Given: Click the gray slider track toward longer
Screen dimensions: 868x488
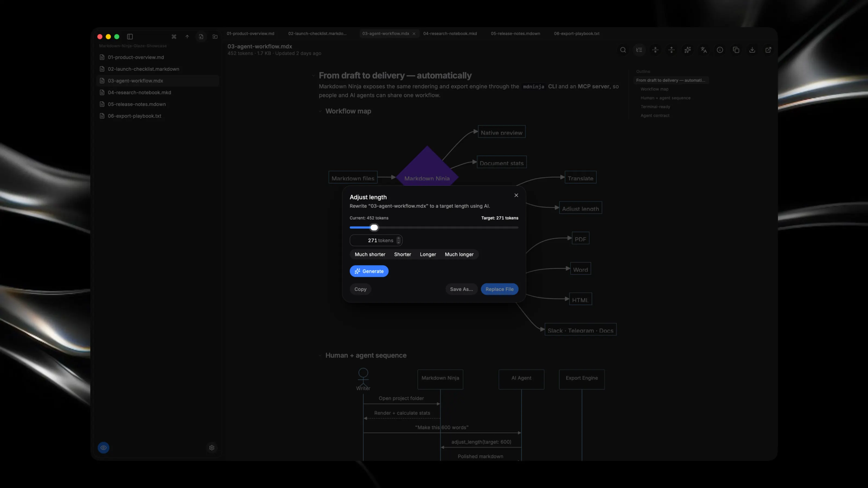Looking at the screenshot, I should coord(448,227).
